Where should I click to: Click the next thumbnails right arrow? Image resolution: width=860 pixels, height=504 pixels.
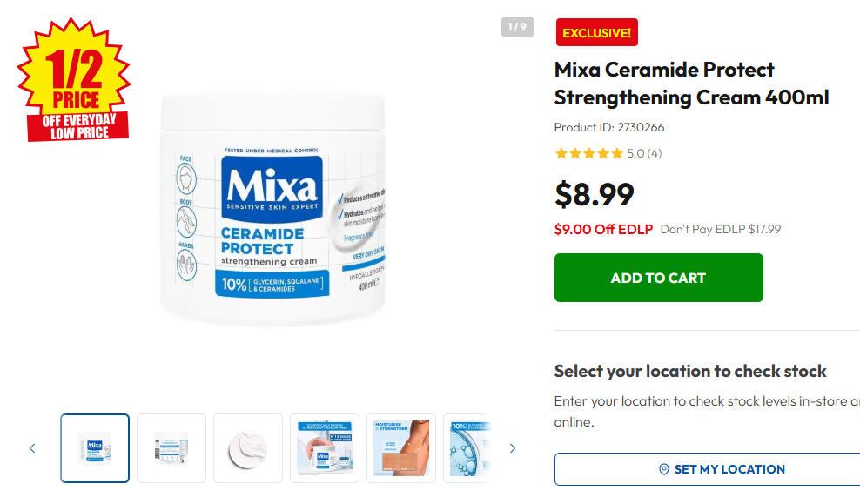click(512, 448)
